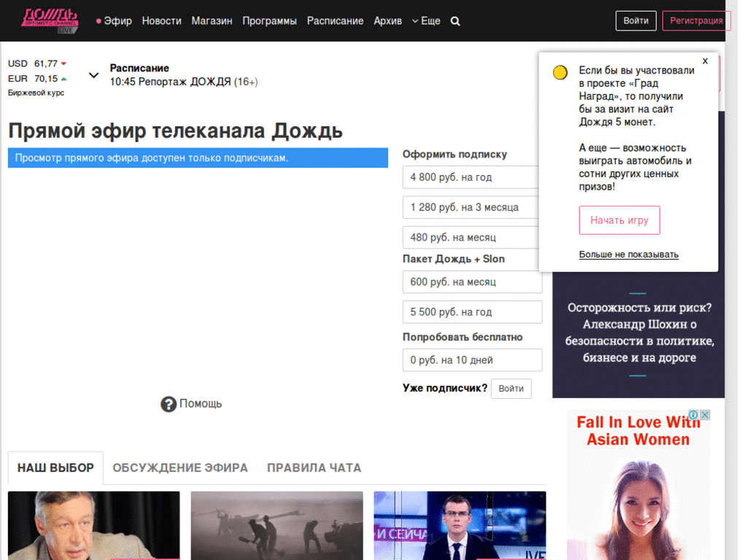
Task: Select 1 280 руб. на 3 месяца
Action: [472, 207]
